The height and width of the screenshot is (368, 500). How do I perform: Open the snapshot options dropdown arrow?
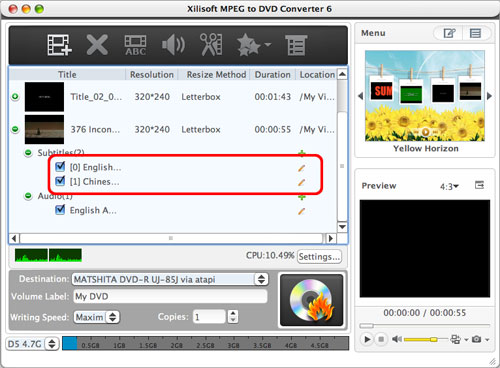point(487,340)
